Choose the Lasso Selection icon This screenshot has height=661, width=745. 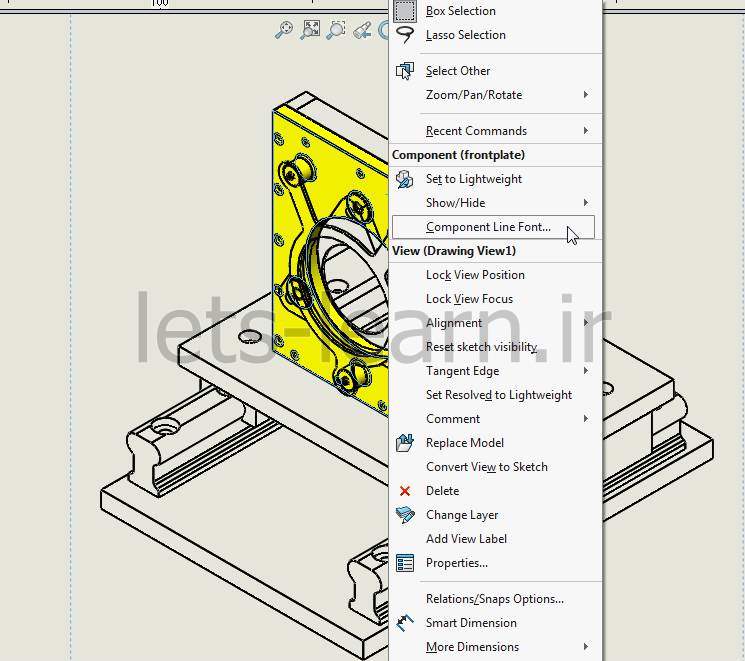tap(405, 35)
